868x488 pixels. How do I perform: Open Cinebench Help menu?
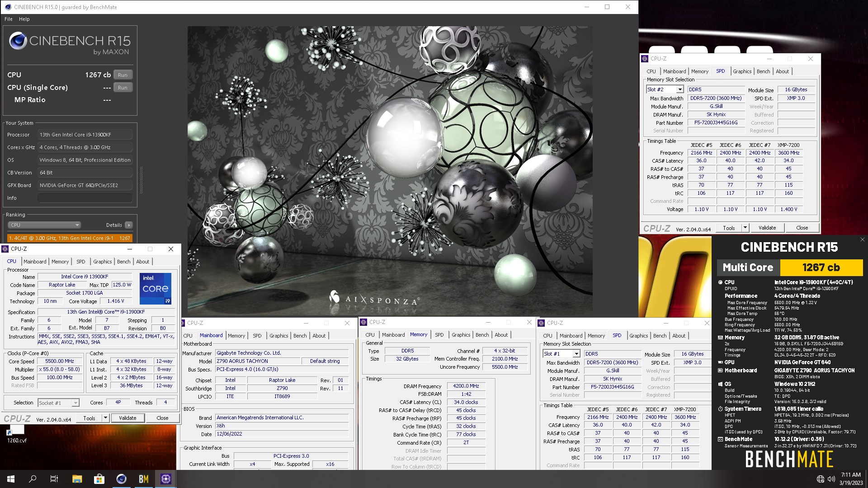click(x=24, y=19)
